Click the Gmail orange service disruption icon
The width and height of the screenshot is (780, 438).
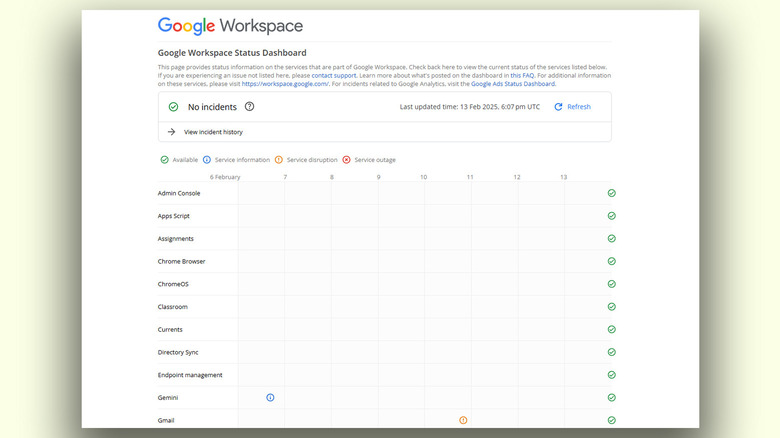[x=463, y=421]
